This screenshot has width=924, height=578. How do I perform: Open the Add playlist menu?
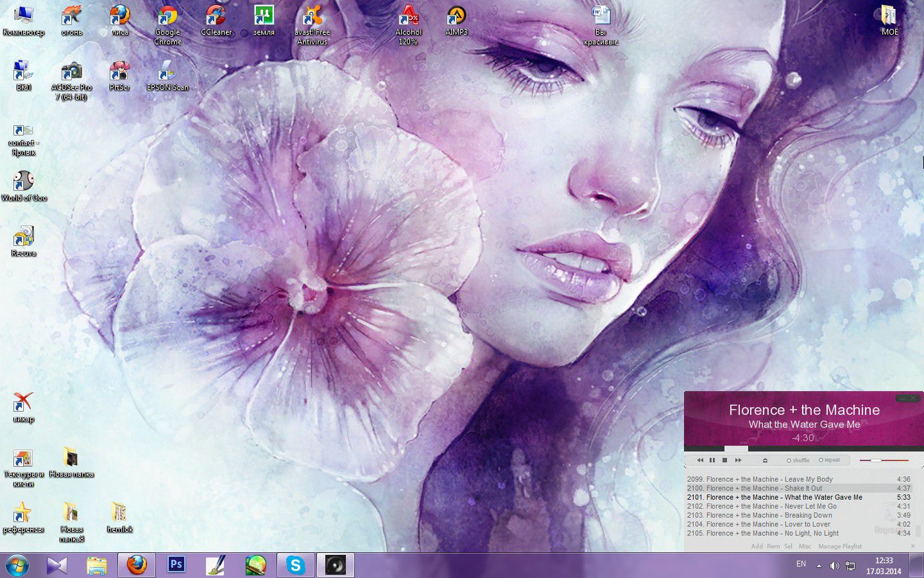click(757, 547)
